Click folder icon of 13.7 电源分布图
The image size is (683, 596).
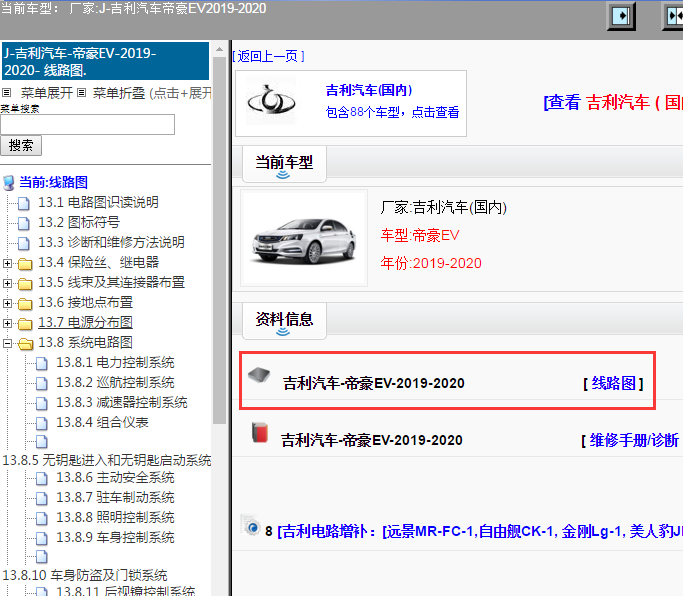(x=25, y=324)
